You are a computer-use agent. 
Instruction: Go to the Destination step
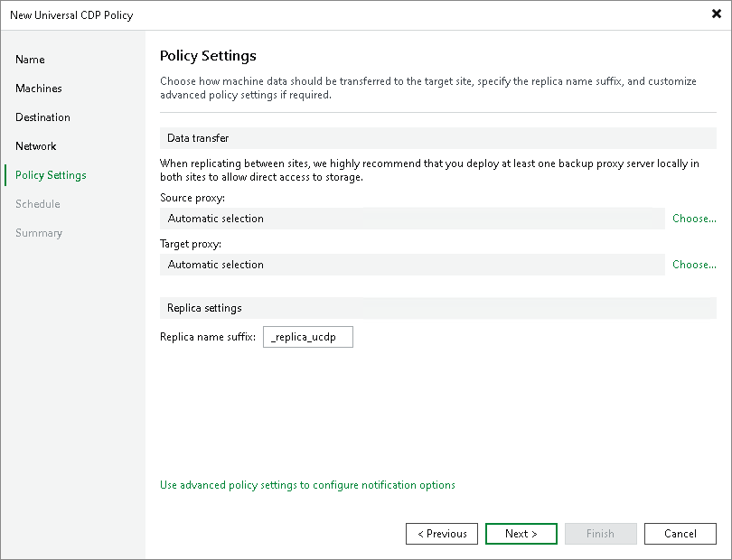(x=42, y=117)
